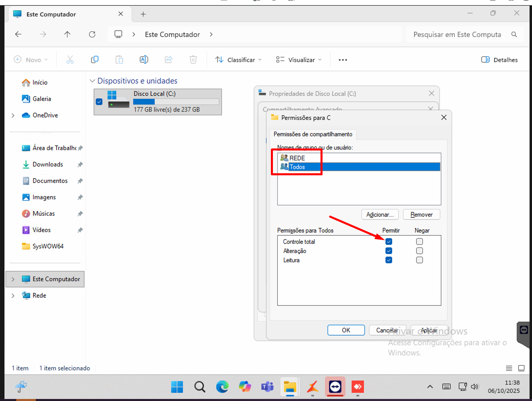Expand the Rede tree node arrow
The image size is (532, 401).
[x=13, y=296]
